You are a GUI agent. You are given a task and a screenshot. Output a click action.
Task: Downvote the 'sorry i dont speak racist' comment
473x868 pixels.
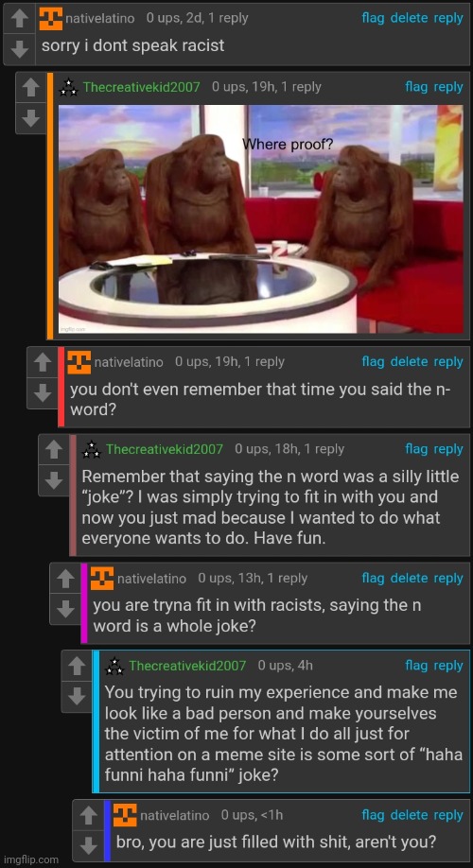[19, 50]
